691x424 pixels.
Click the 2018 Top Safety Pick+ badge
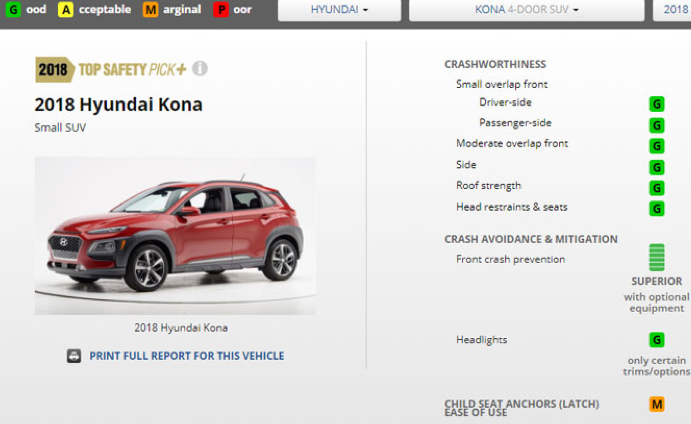[x=111, y=69]
